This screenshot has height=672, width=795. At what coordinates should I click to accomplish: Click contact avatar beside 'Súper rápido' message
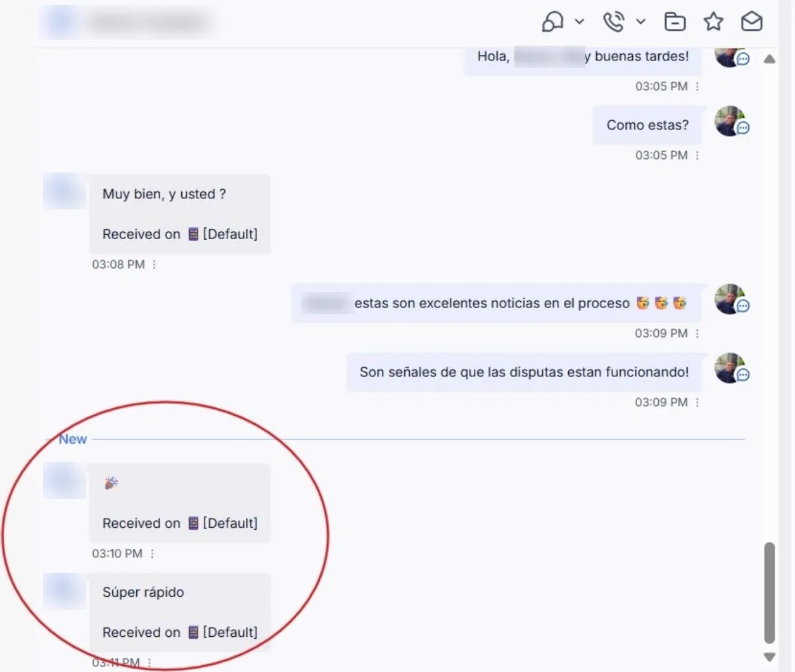tap(64, 591)
